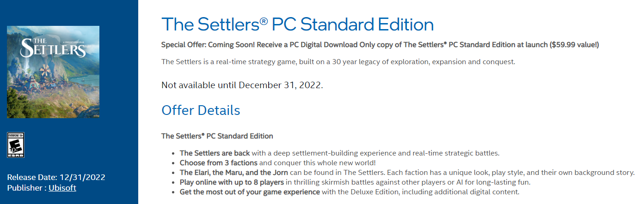This screenshot has height=204, width=644.
Task: Click 'Play online with up to 8 players' text
Action: [232, 182]
